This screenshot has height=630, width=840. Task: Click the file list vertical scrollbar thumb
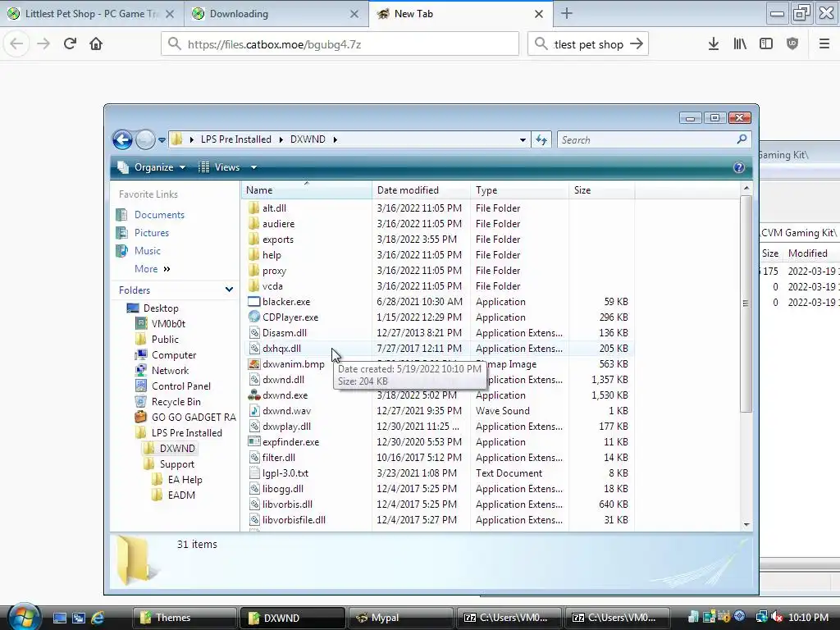[746, 304]
